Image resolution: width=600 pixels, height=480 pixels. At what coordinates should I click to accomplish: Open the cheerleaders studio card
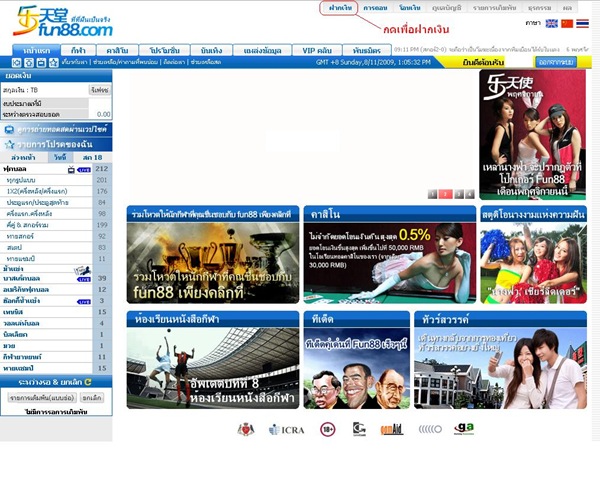click(533, 255)
